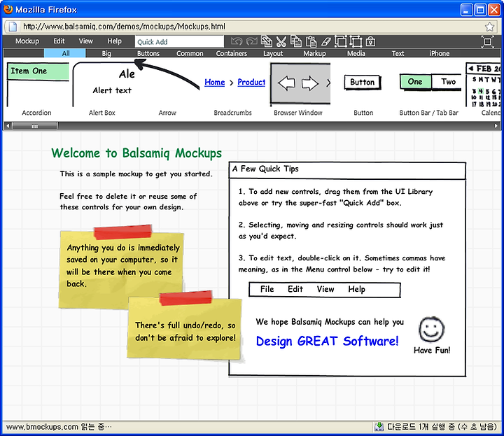This screenshot has height=436, width=504.
Task: Switch to the Layout category tab
Action: (x=273, y=53)
